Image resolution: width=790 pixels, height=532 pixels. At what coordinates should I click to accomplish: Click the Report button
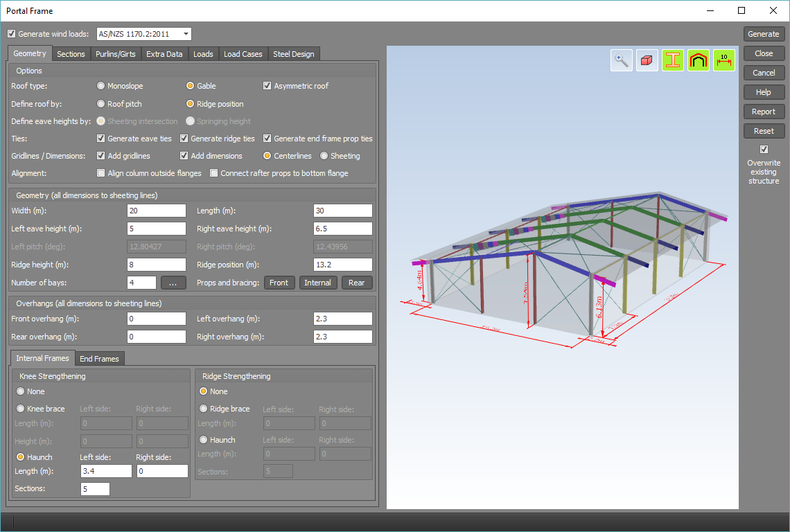764,112
